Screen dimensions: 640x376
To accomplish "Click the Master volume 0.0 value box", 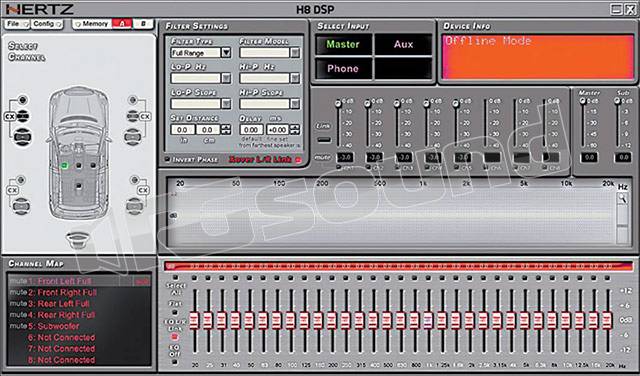I will click(x=589, y=157).
